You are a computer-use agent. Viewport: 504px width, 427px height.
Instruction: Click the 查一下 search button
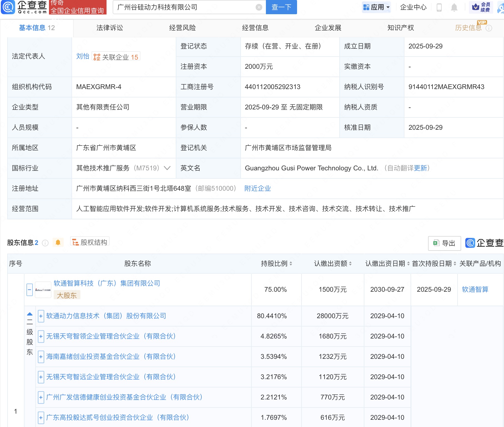pos(281,7)
